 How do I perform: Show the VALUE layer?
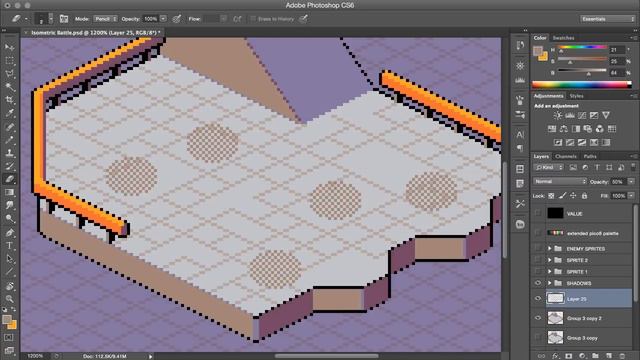[538, 213]
